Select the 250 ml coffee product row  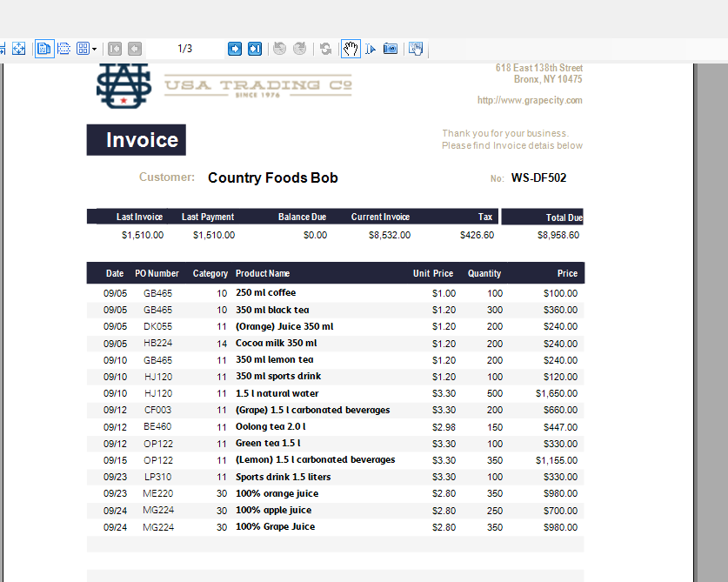pos(335,293)
